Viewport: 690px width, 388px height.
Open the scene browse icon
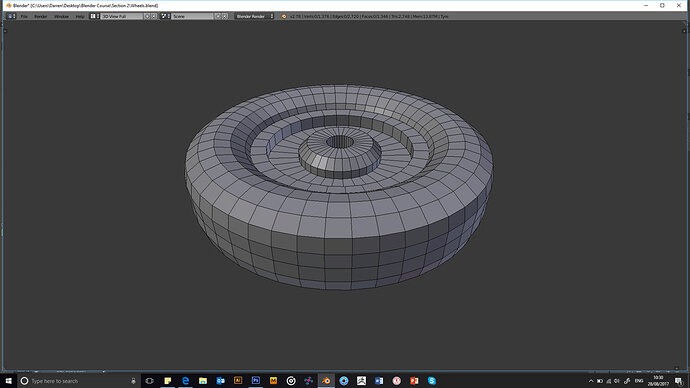point(165,16)
